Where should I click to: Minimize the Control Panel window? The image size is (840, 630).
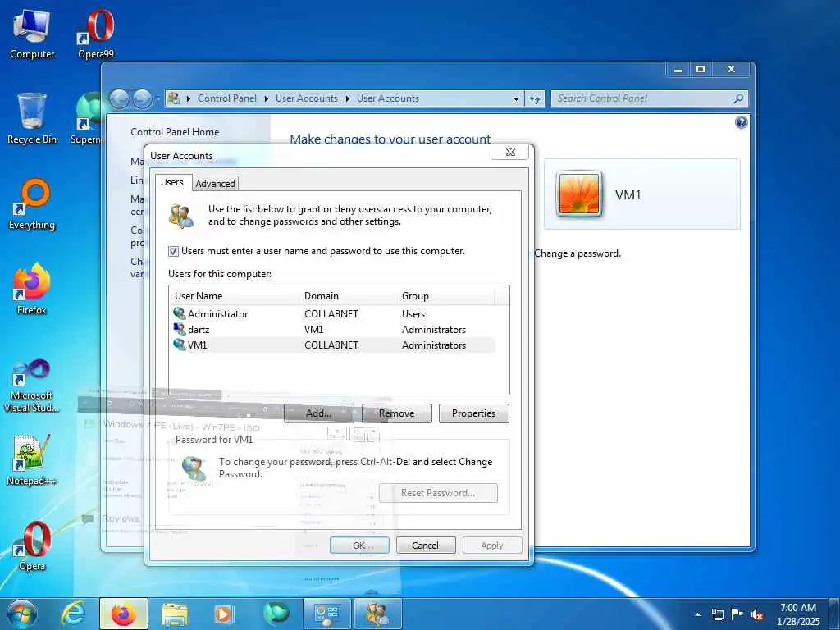click(x=678, y=69)
